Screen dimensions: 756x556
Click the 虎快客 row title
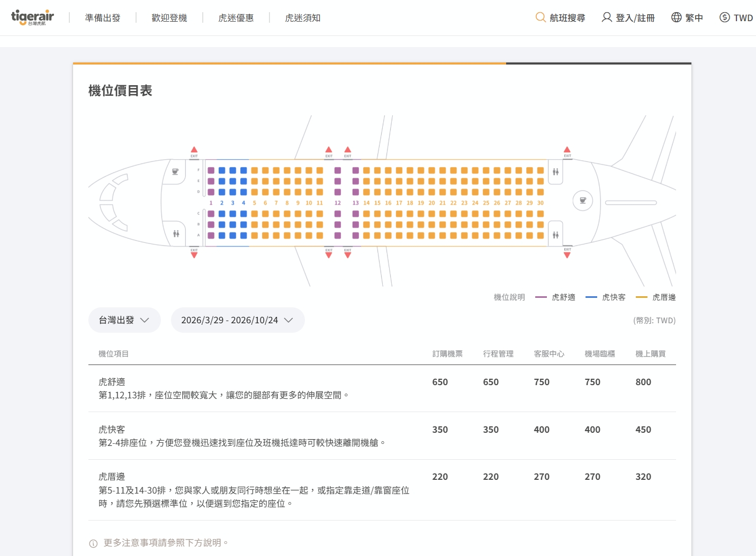coord(112,430)
